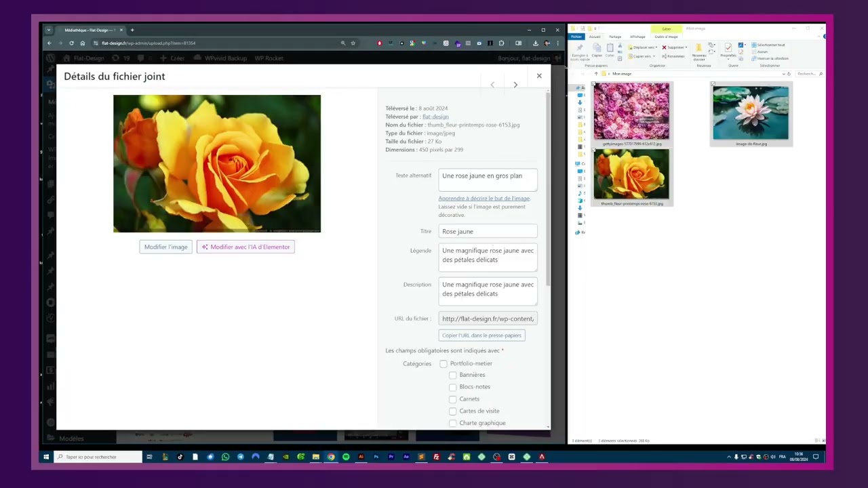This screenshot has width=868, height=488.
Task: Click the URL du fichier field
Action: coord(488,319)
